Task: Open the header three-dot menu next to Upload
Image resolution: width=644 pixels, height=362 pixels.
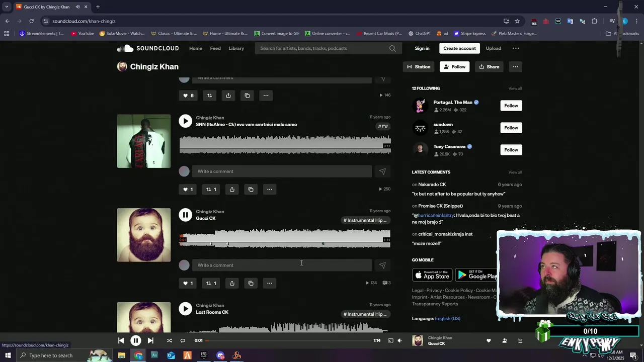Action: pyautogui.click(x=516, y=48)
